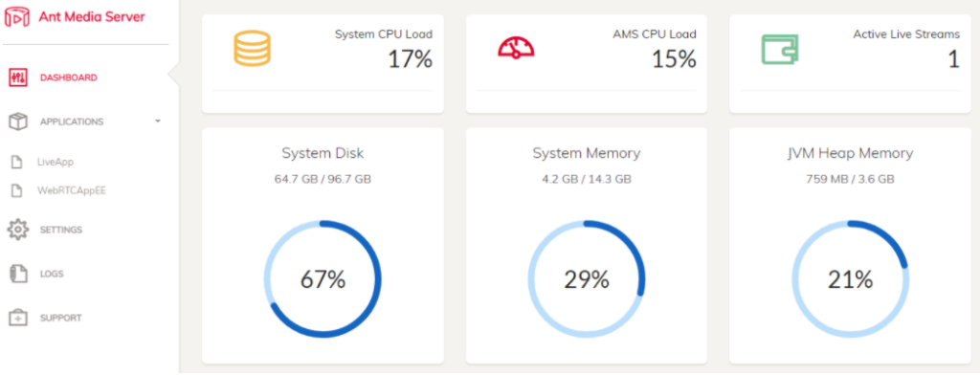This screenshot has width=980, height=375.
Task: Open the Settings gear icon
Action: pos(18,230)
